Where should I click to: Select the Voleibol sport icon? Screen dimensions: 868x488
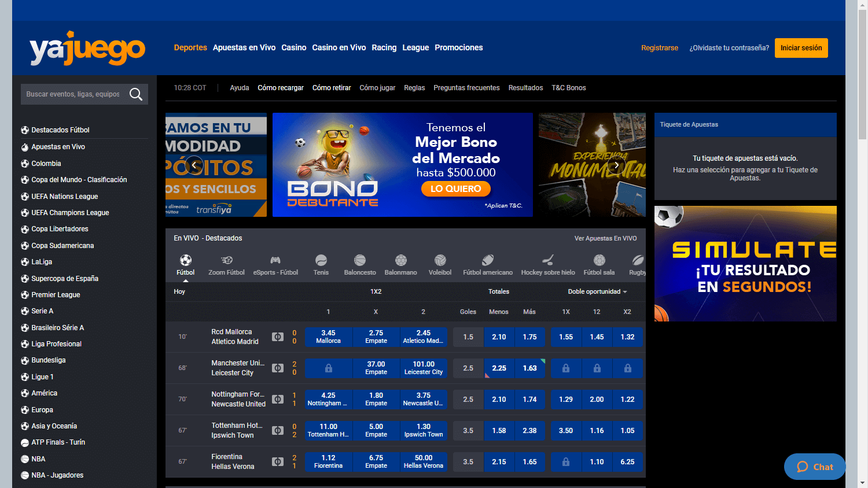pyautogui.click(x=440, y=260)
